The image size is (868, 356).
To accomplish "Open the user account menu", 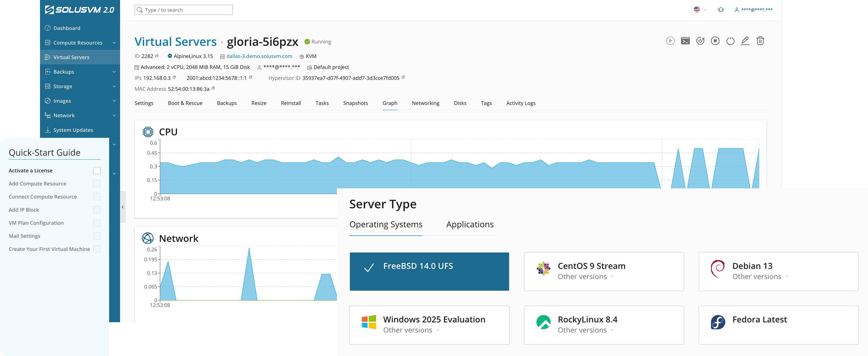I will point(754,10).
